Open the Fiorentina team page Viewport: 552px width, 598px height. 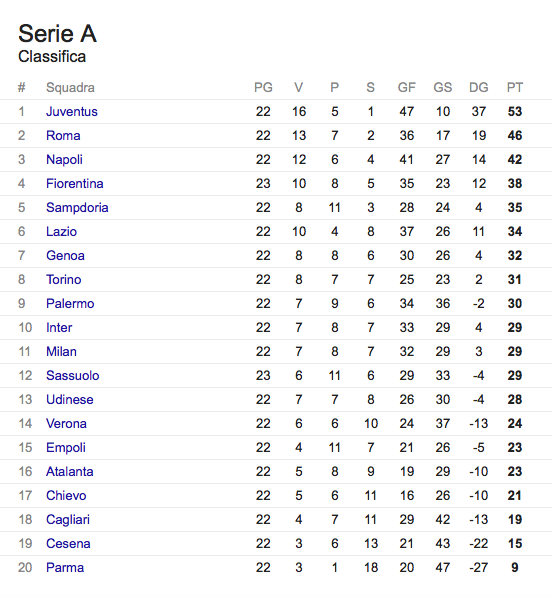75,183
